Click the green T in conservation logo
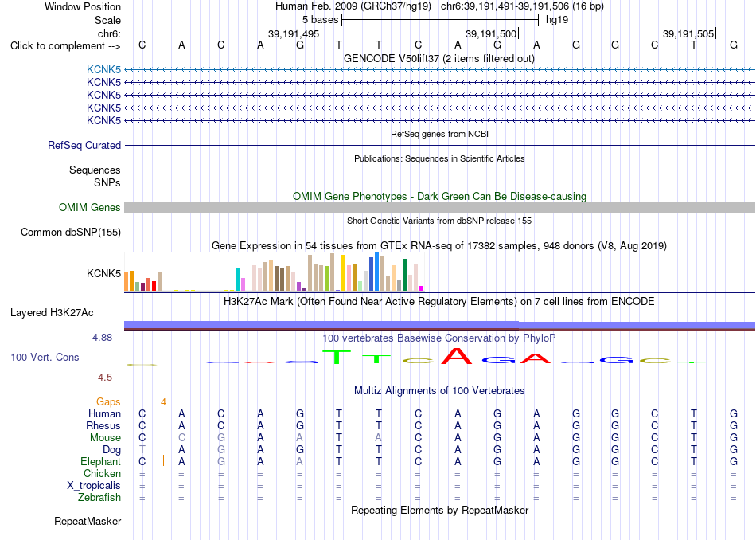Image resolution: width=756 pixels, height=540 pixels. point(336,357)
